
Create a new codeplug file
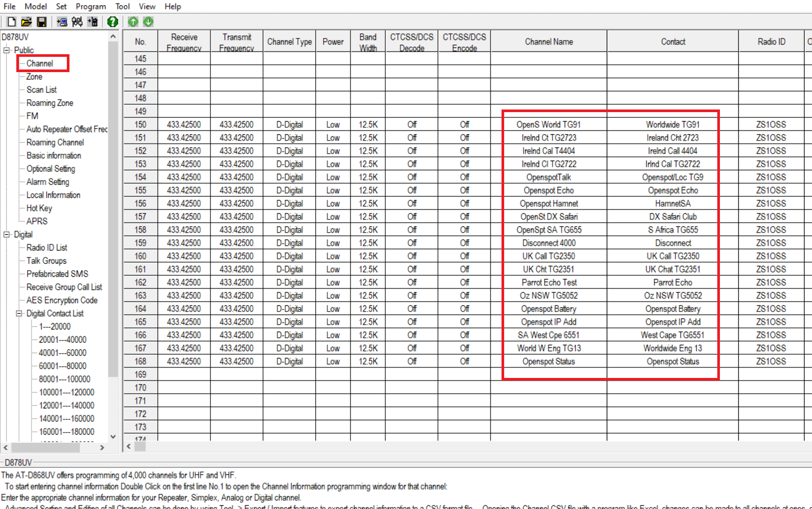12,22
